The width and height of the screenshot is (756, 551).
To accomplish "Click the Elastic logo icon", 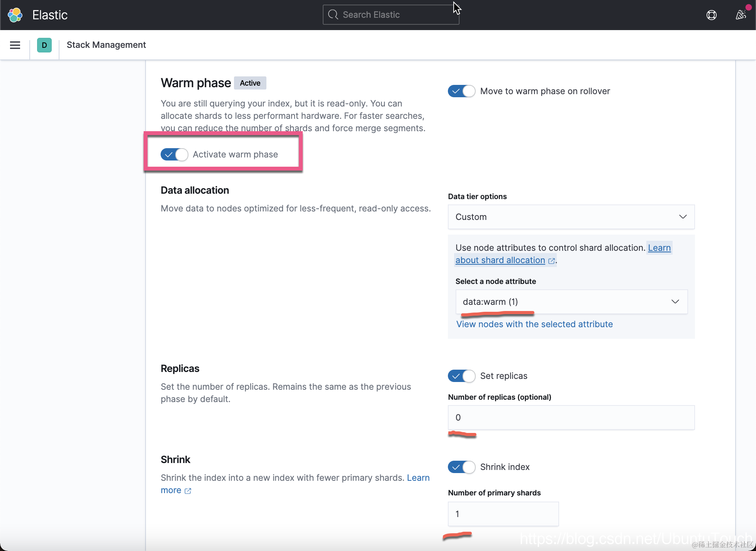I will (x=15, y=15).
